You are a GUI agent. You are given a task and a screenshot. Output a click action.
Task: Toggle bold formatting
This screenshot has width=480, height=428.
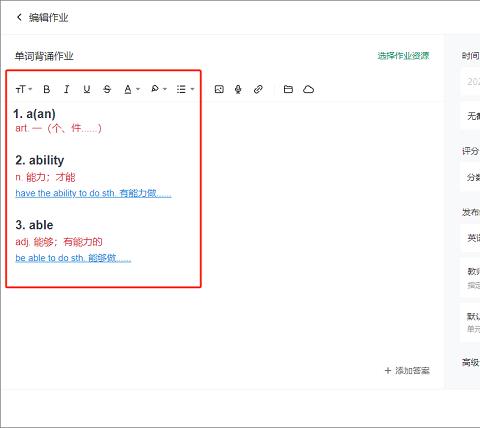(47, 89)
